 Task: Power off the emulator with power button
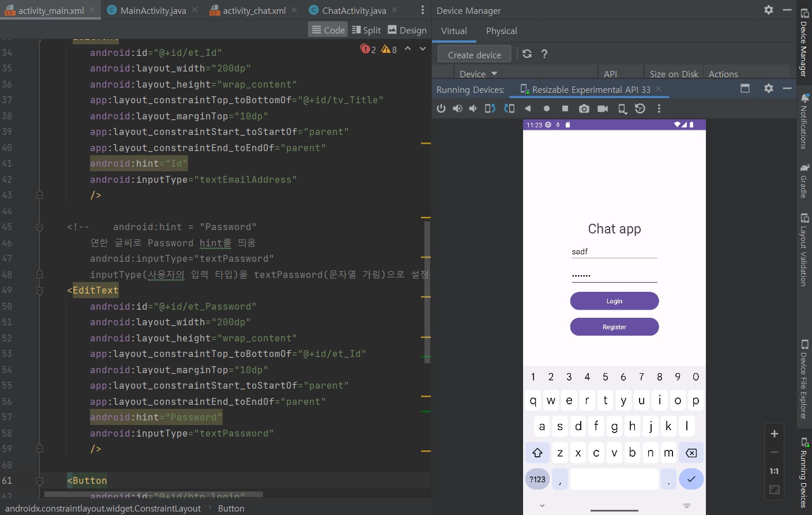(x=441, y=108)
